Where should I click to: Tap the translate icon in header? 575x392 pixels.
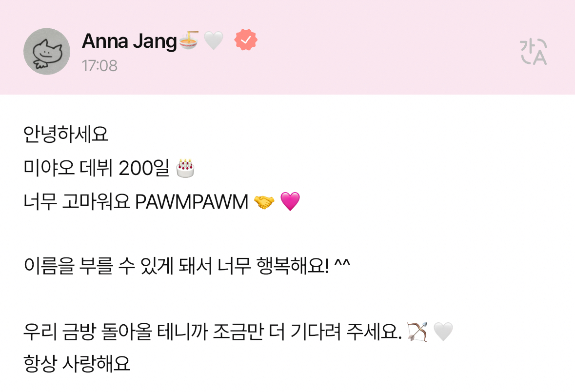click(534, 52)
